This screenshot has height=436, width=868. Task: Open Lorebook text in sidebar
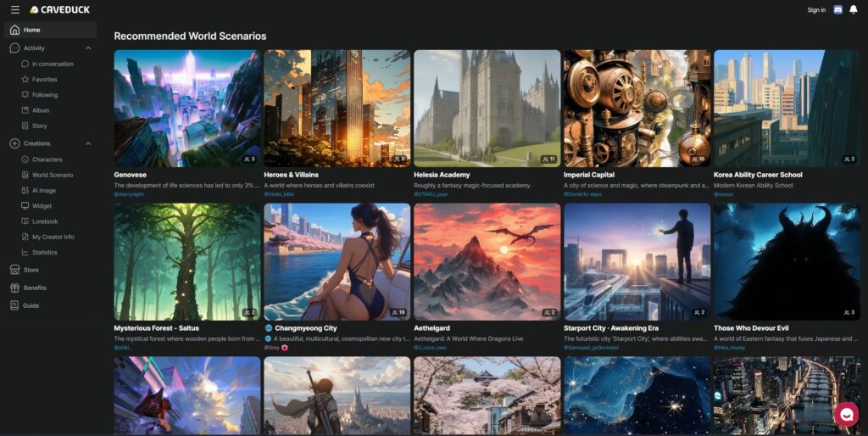pos(45,221)
